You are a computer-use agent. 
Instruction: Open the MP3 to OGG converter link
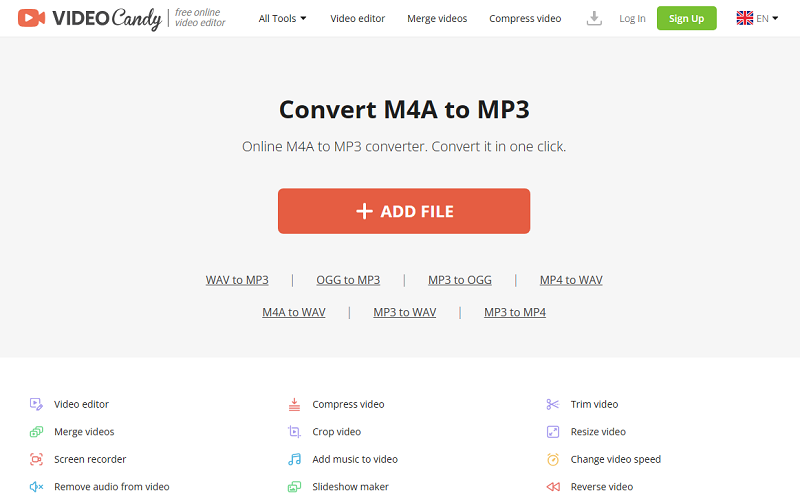tap(460, 280)
